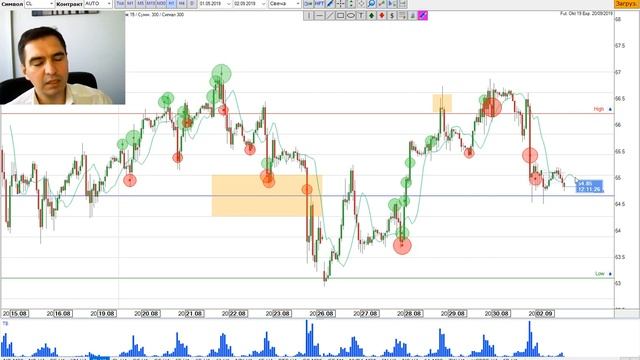
Task: Select the rectangle drawing tool
Action: click(340, 16)
